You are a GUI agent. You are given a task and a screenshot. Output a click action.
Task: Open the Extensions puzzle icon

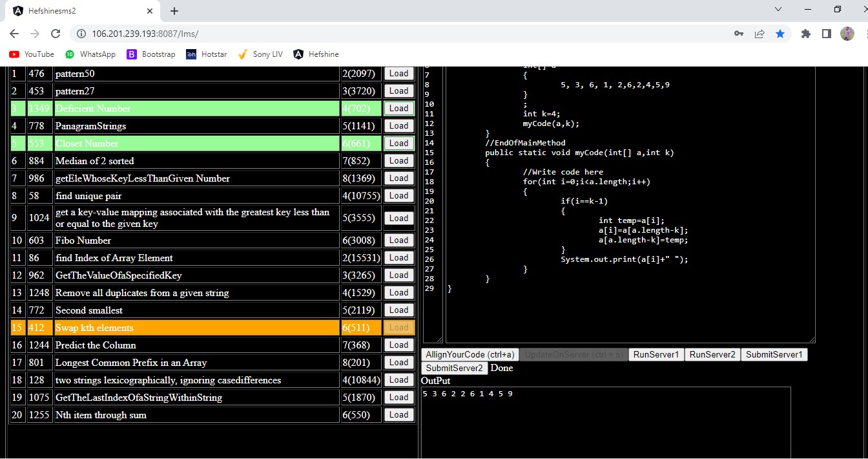point(805,34)
